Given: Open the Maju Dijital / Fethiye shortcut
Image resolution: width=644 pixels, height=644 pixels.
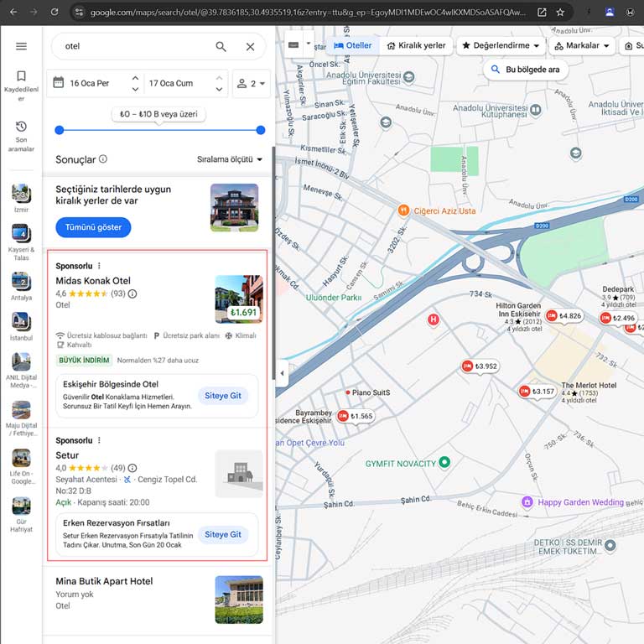Looking at the screenshot, I should click(21, 418).
